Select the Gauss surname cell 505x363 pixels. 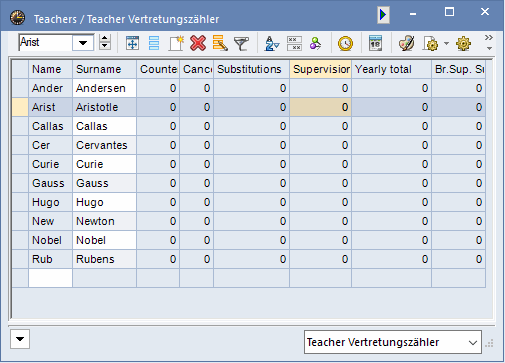(104, 183)
